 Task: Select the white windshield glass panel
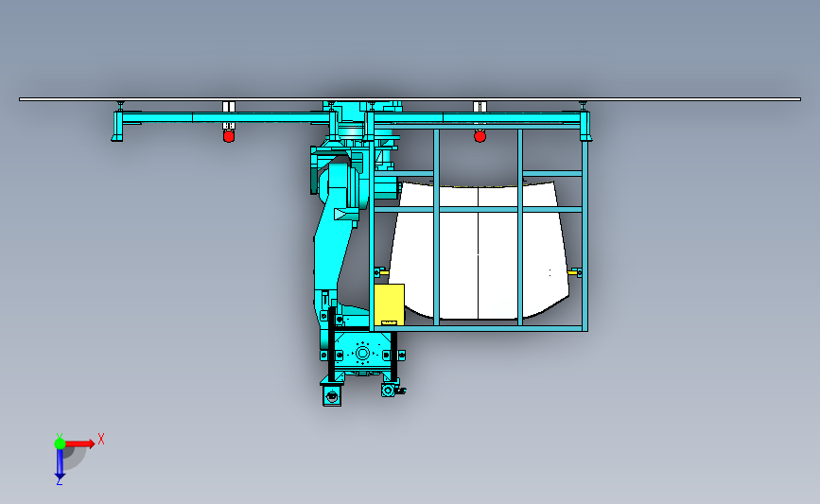click(x=478, y=251)
